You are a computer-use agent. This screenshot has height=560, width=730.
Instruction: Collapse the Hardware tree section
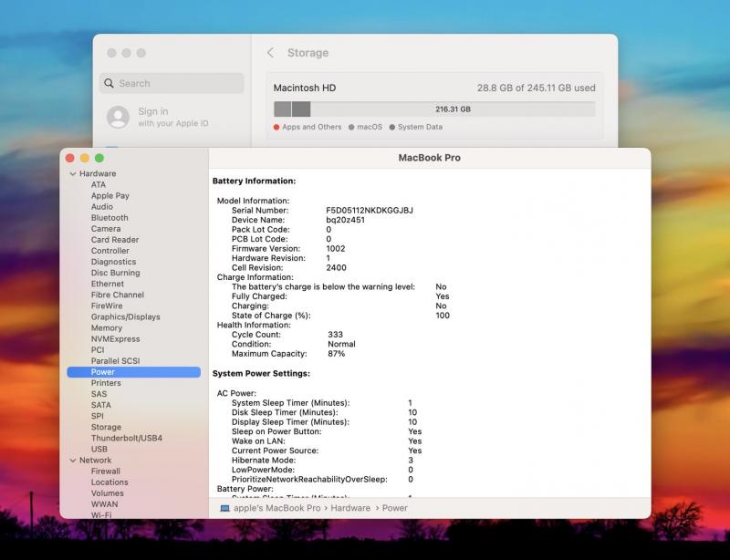point(72,173)
